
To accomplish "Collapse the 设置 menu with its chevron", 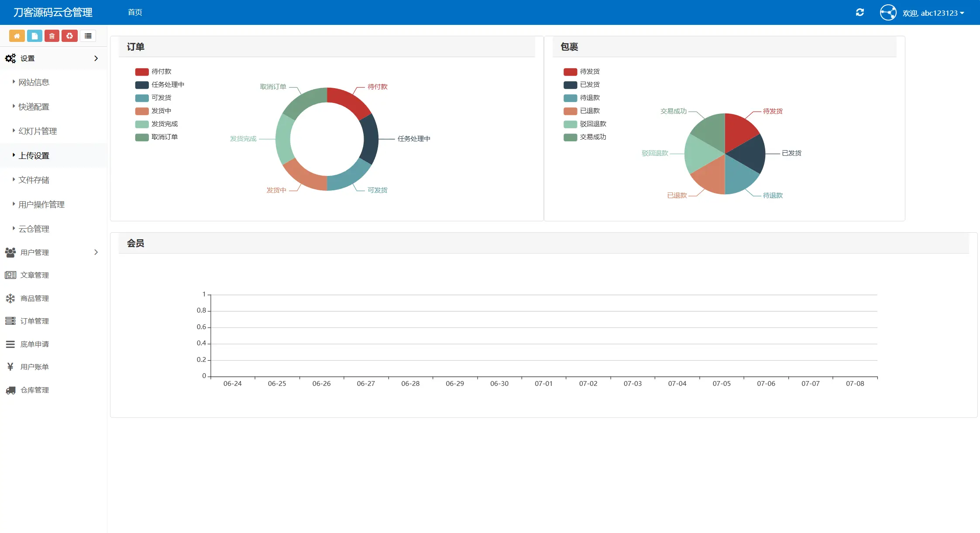I will coord(96,58).
